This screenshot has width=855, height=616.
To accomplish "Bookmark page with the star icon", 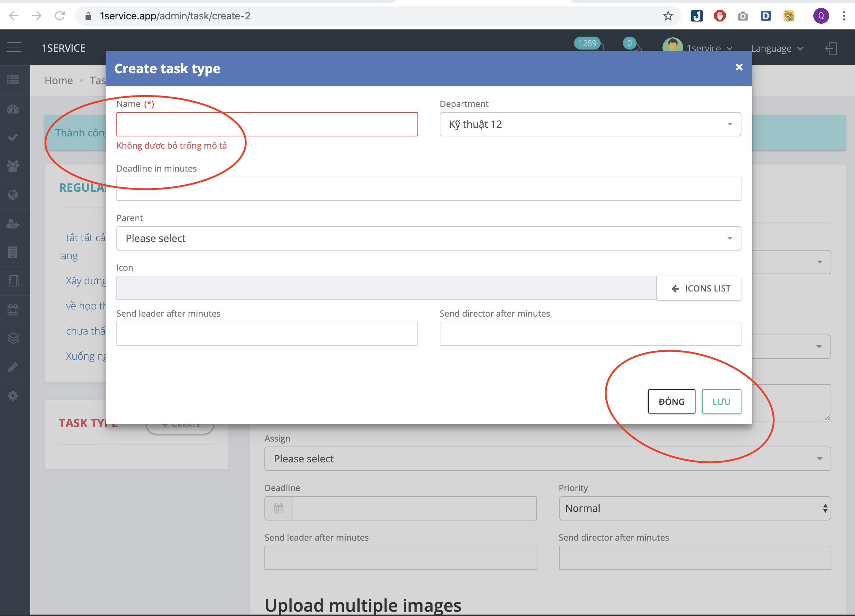I will (x=667, y=16).
